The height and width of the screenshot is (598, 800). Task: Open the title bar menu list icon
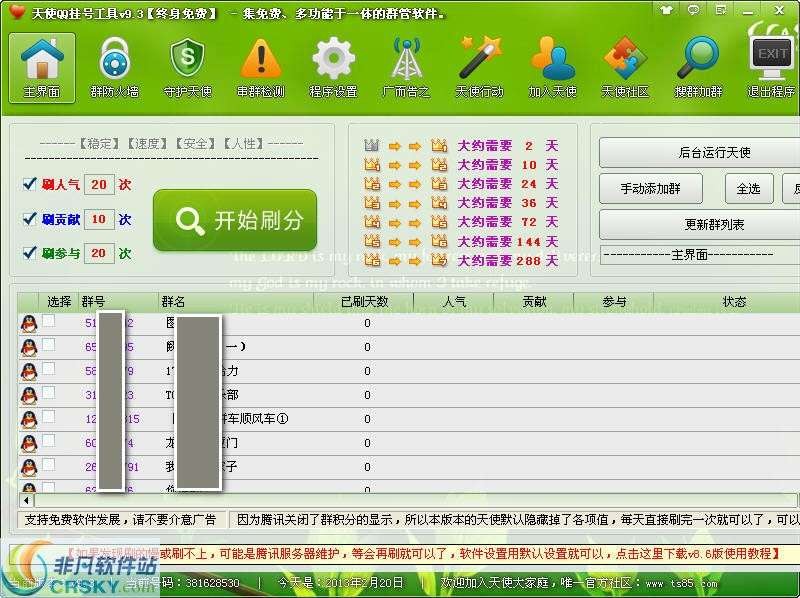tap(721, 10)
